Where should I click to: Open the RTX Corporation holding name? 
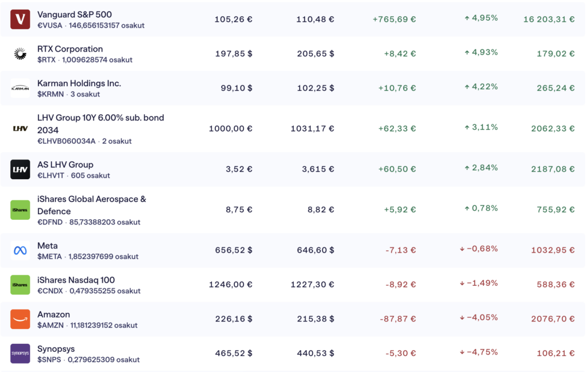[x=70, y=49]
